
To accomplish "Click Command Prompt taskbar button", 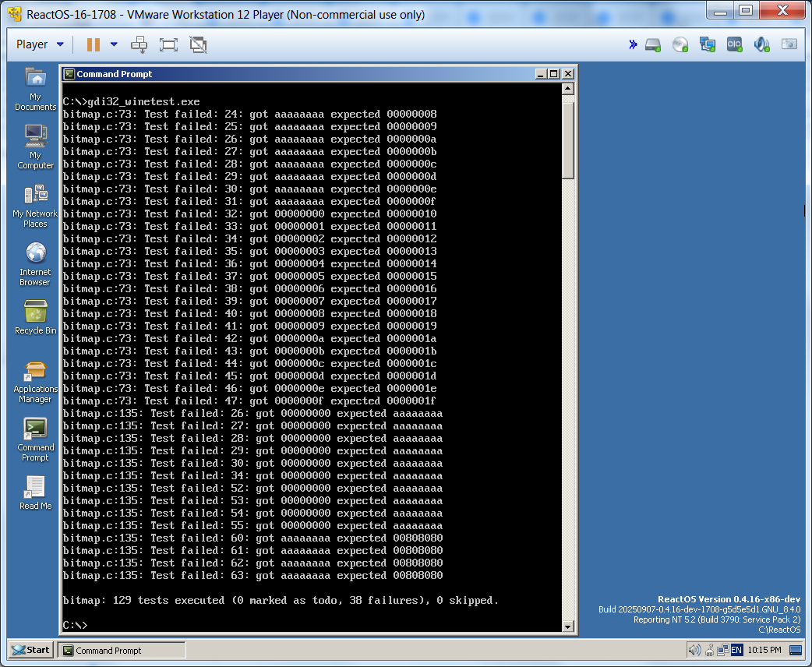I will coord(122,651).
